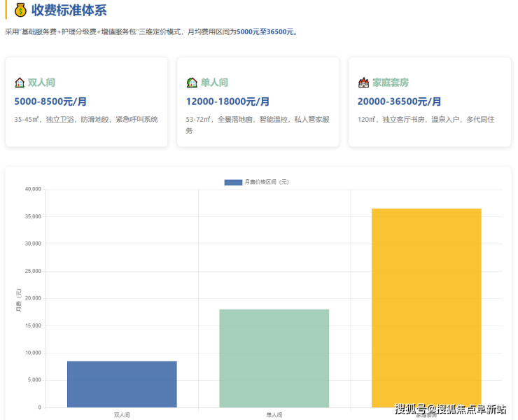The image size is (518, 420).
Task: Select the 家庭套房 card title
Action: (x=390, y=83)
